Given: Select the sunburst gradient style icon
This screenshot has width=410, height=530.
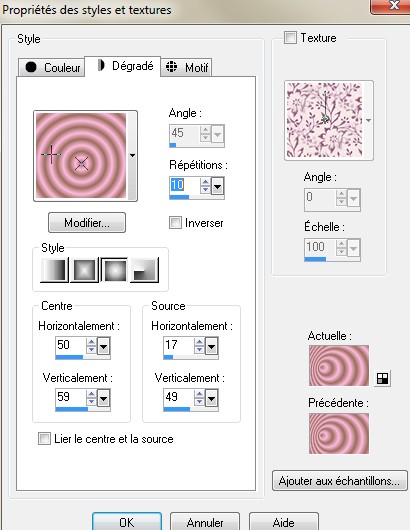Looking at the screenshot, I should 114,270.
